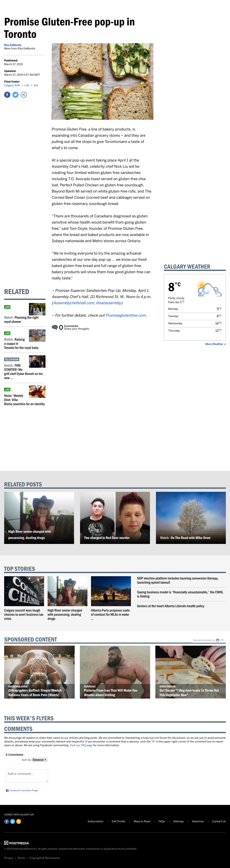Click Share your thoughts comments link

(77, 329)
